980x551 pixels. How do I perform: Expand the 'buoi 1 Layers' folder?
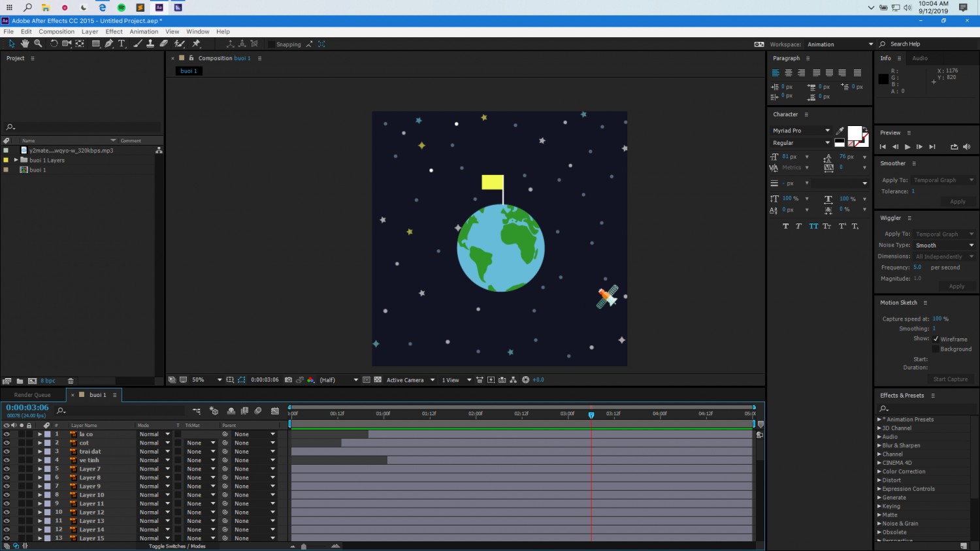(16, 160)
